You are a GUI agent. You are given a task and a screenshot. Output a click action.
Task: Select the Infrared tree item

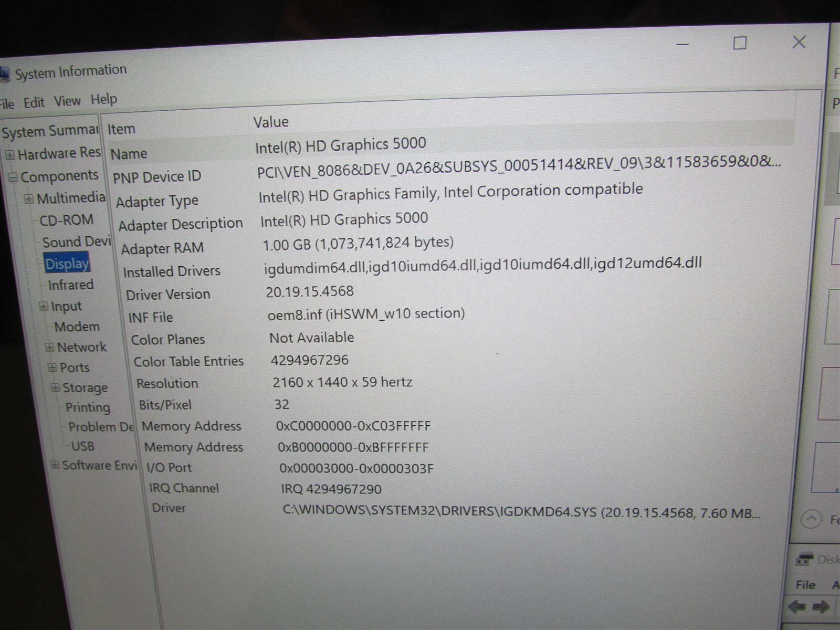point(71,285)
